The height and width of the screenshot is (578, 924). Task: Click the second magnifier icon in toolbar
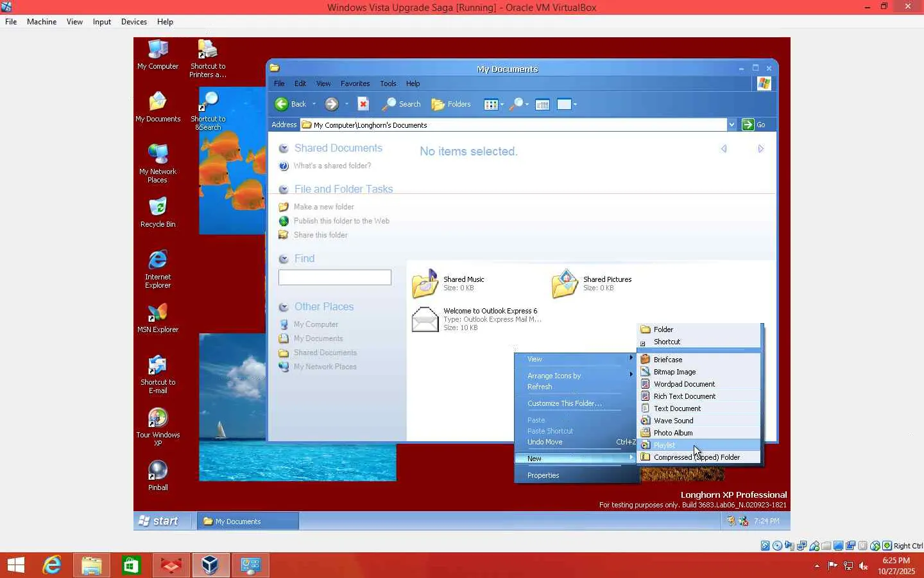tap(517, 104)
